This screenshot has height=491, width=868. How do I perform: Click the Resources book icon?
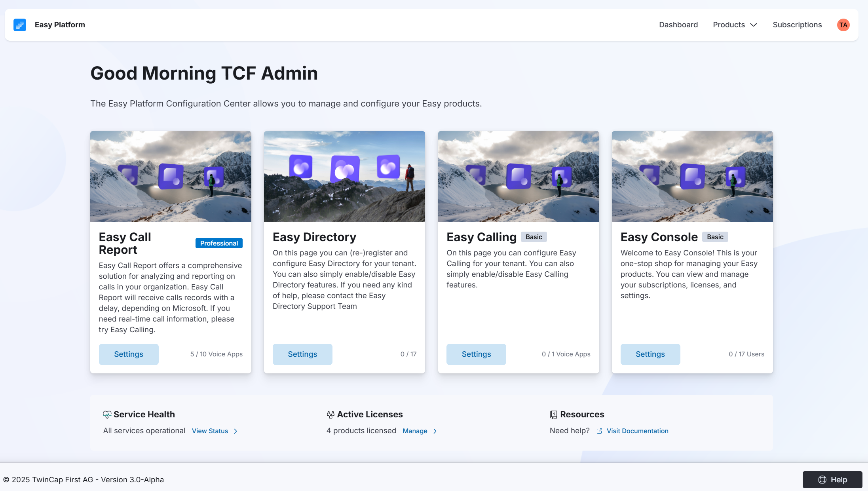point(553,415)
